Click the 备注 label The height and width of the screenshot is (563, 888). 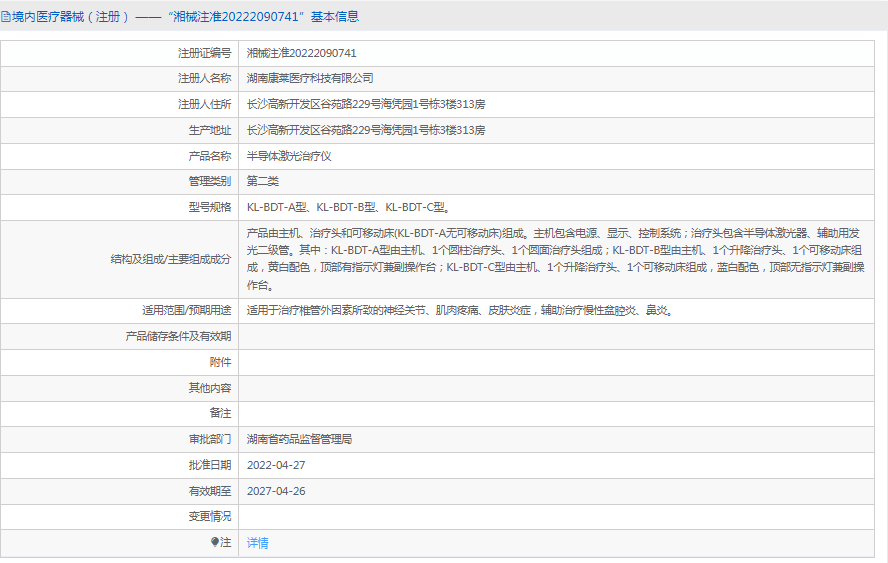[220, 413]
